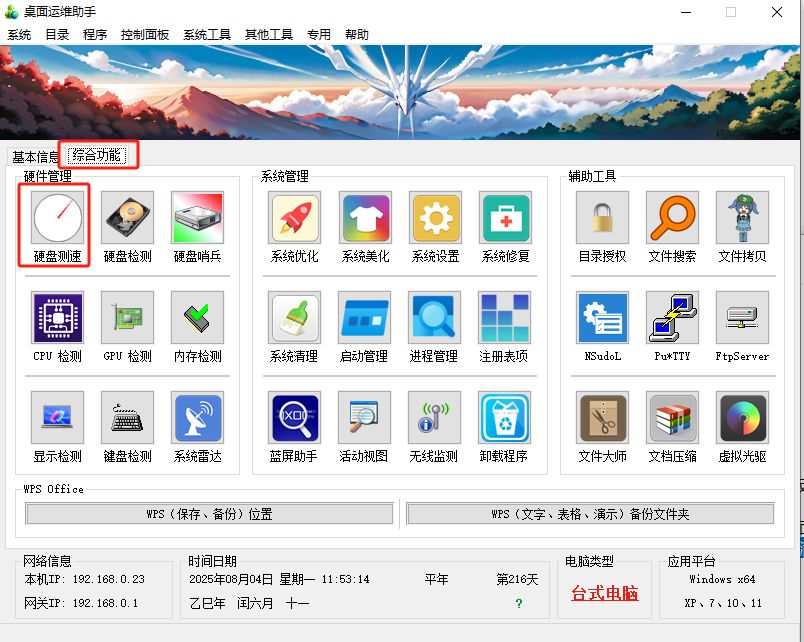Open 文件大师 scissors icon
804x642 pixels.
tap(602, 417)
